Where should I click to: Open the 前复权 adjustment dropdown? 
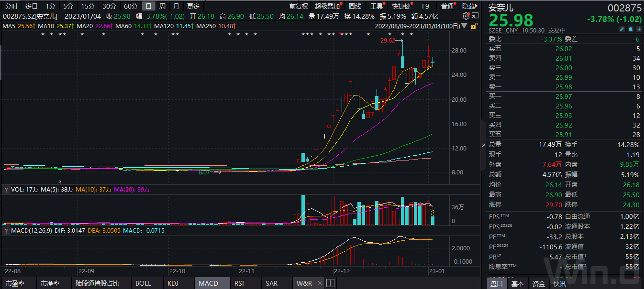[x=299, y=6]
